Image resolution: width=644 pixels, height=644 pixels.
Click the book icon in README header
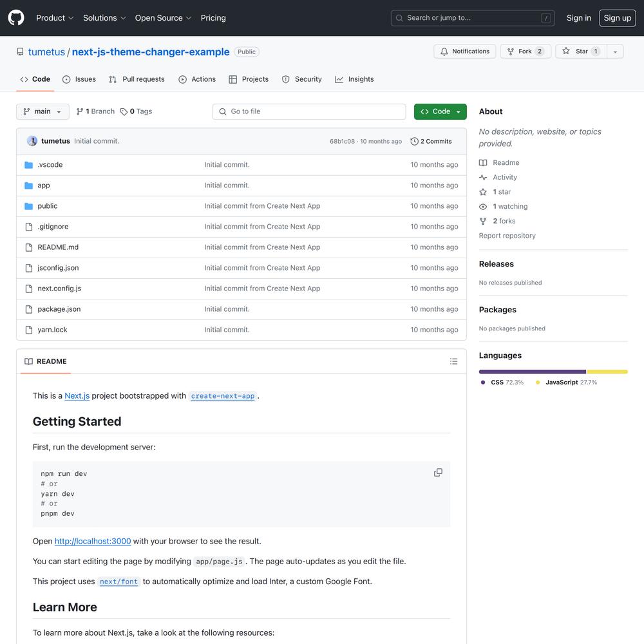click(29, 361)
